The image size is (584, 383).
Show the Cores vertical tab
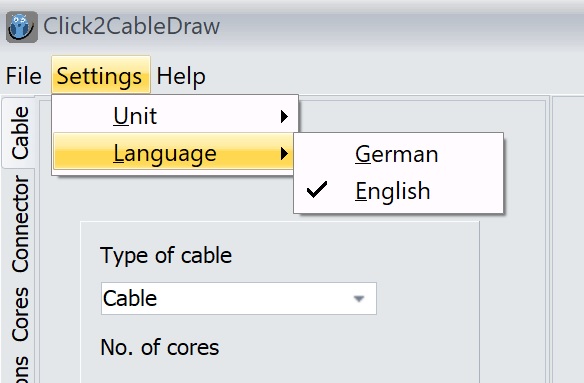pyautogui.click(x=19, y=314)
